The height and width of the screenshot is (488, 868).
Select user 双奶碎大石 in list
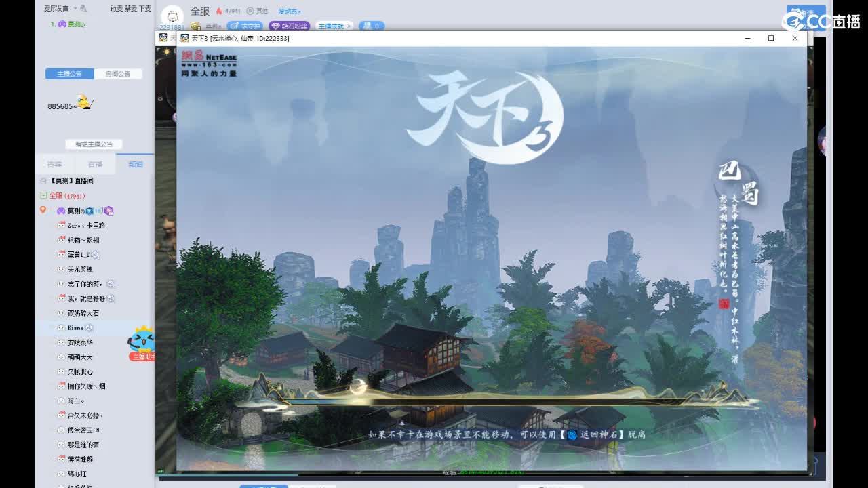coord(83,313)
